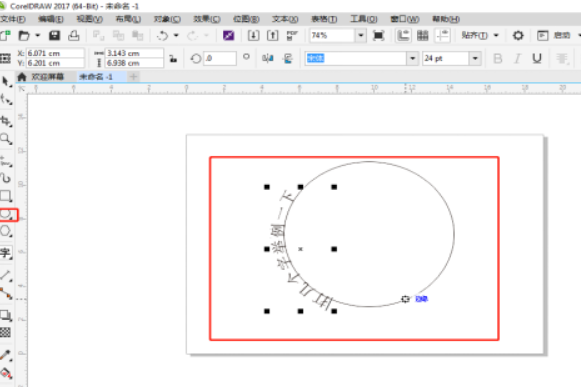Toggle Show rulers button
581x387 pixels.
pos(403,36)
